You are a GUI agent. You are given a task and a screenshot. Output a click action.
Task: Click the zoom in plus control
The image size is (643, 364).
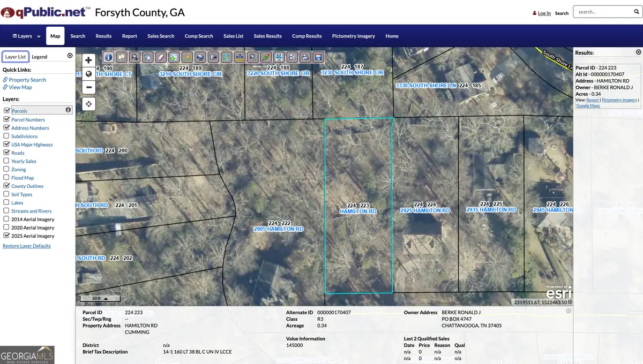click(88, 60)
